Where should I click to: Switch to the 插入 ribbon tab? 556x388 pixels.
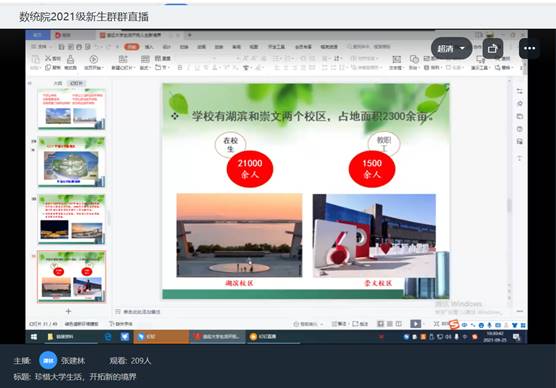click(x=149, y=46)
